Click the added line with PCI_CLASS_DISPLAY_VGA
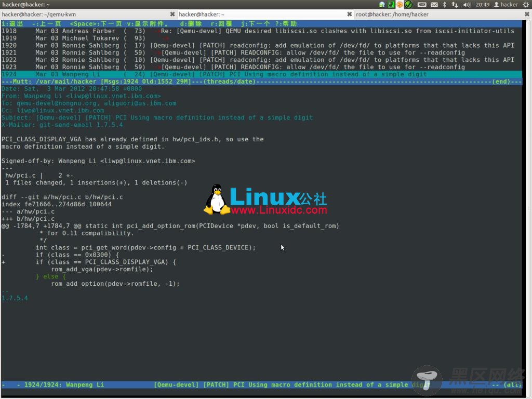532x399 pixels. (89, 262)
